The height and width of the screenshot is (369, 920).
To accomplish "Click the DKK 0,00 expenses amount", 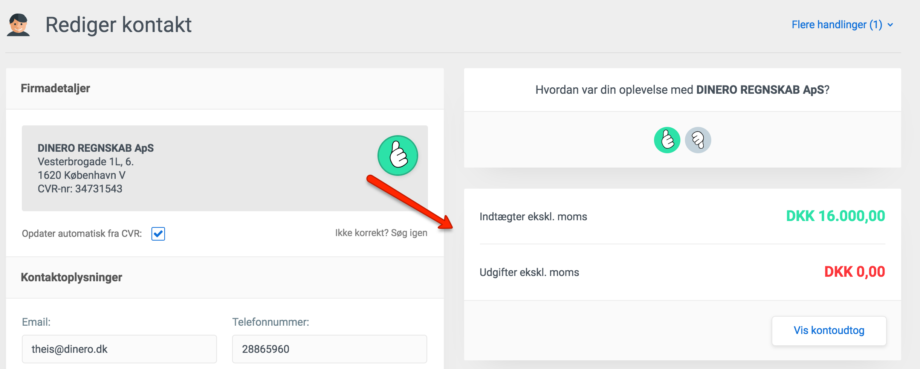I will click(x=854, y=272).
